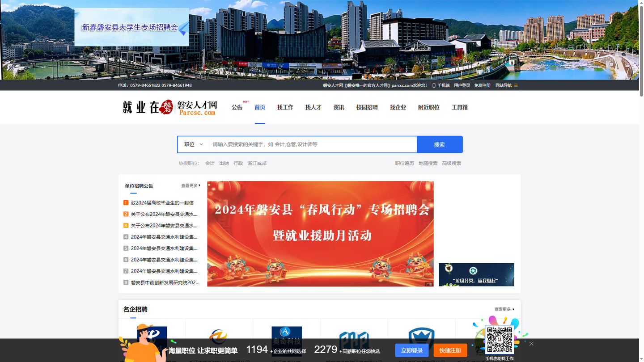Open the 公告 menu item

[237, 107]
